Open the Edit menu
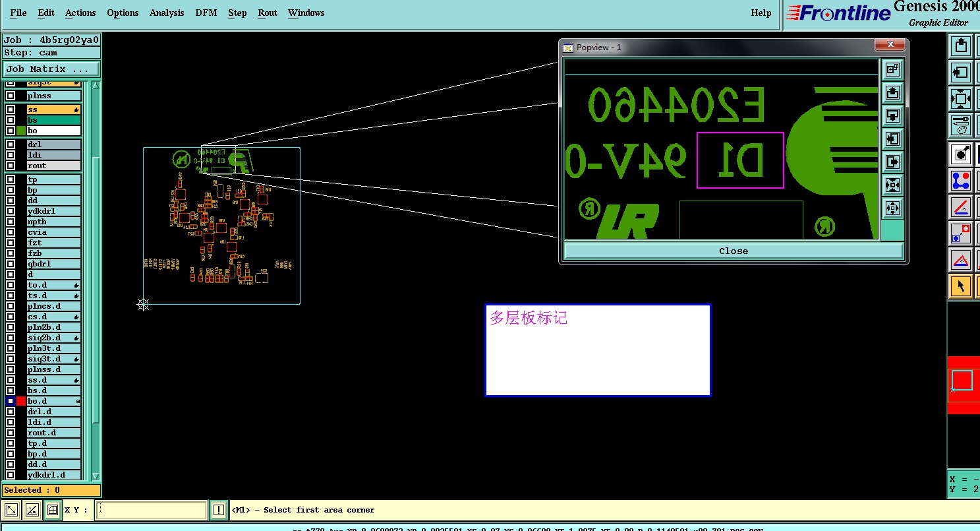Viewport: 980px width, 531px height. tap(46, 13)
